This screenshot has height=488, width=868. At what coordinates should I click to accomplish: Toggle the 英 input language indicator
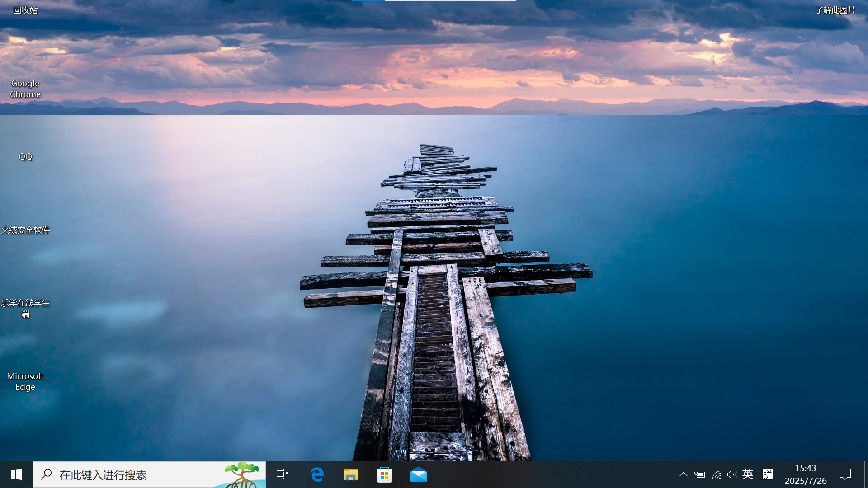[748, 474]
